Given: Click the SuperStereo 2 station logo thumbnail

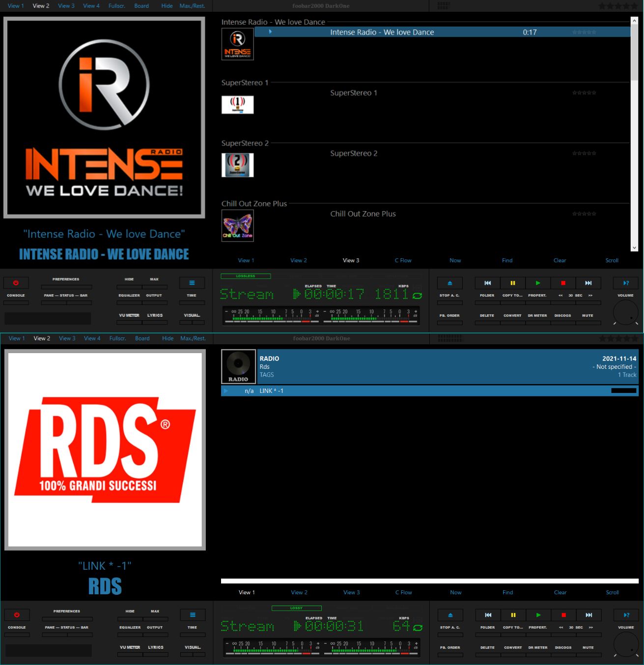Looking at the screenshot, I should [237, 165].
